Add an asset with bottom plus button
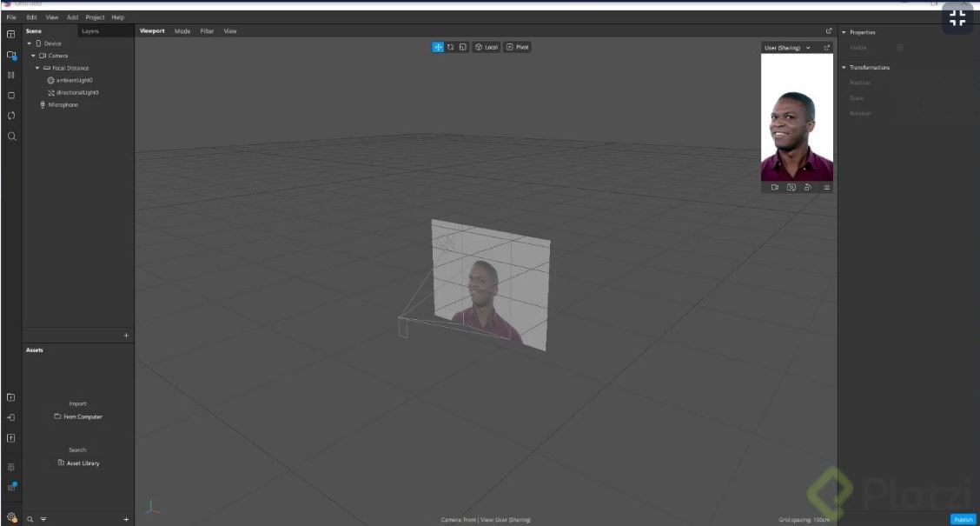The image size is (980, 526). coord(126,519)
